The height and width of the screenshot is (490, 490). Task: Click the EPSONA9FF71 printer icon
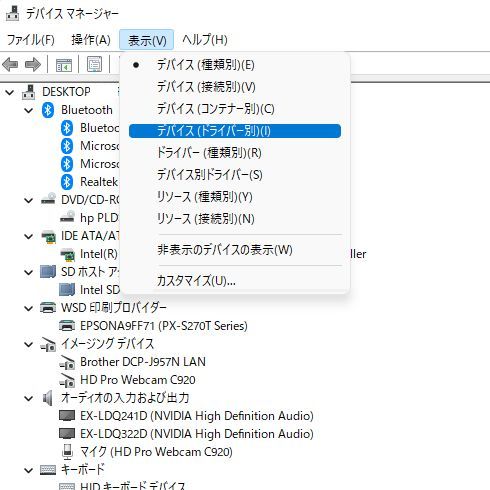tap(67, 325)
